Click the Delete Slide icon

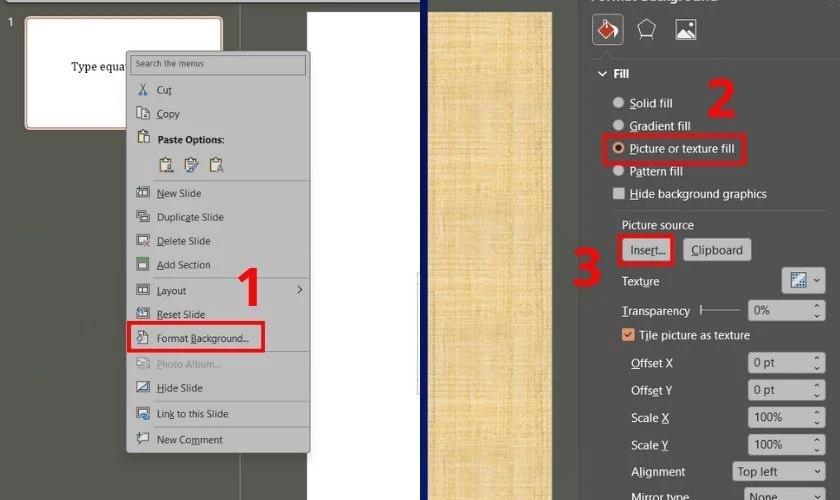142,240
